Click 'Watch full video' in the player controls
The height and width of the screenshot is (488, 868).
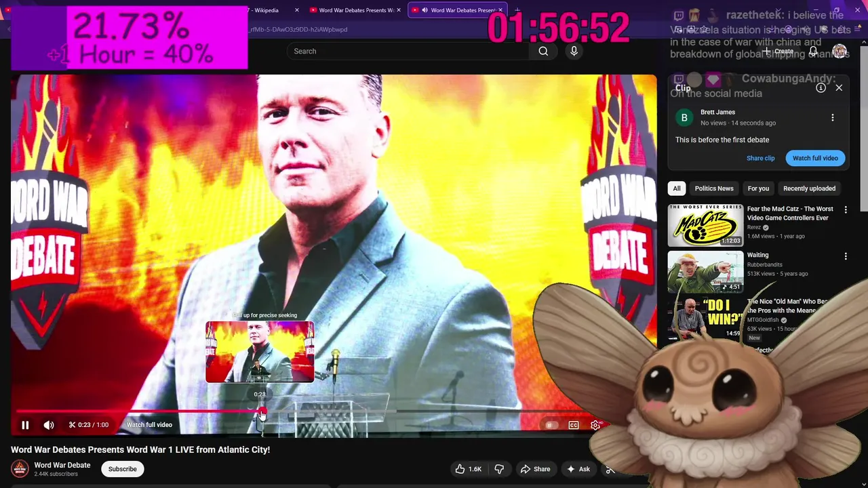point(149,425)
